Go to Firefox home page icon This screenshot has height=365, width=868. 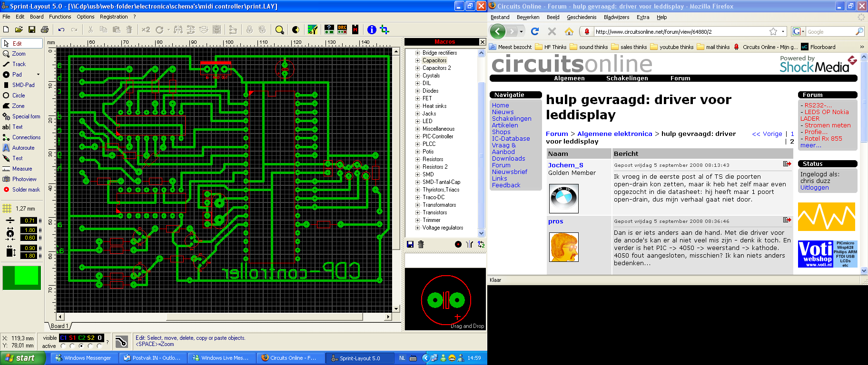(569, 31)
